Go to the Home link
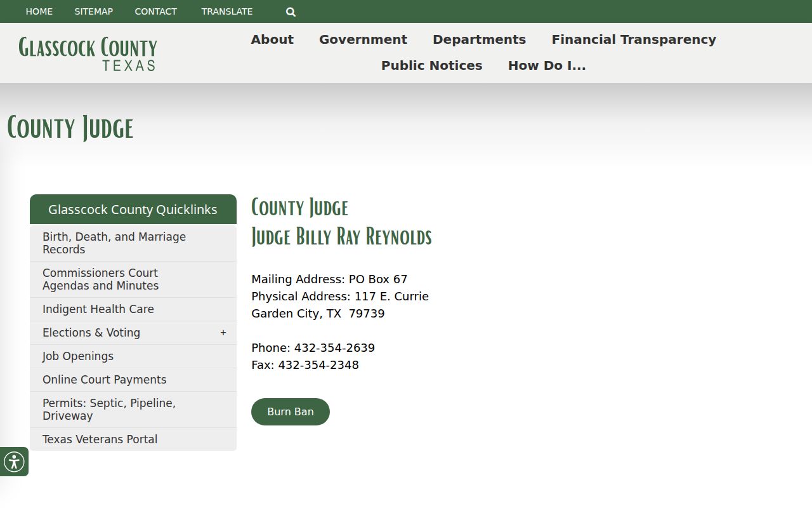812x508 pixels. click(39, 11)
